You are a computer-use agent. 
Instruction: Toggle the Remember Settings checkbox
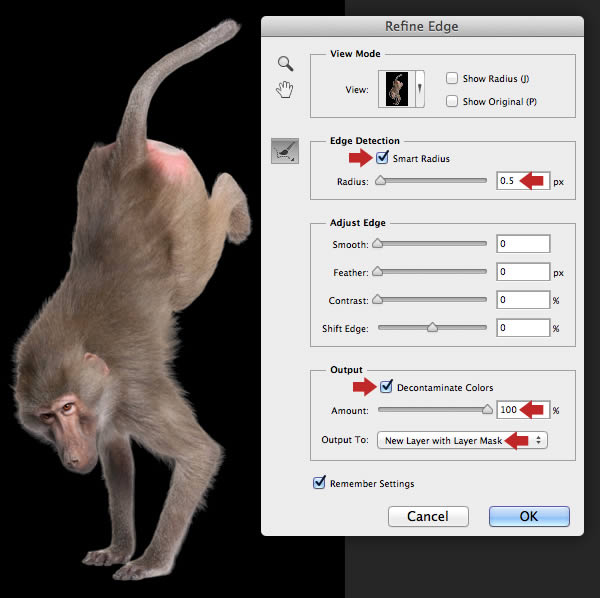click(x=319, y=483)
